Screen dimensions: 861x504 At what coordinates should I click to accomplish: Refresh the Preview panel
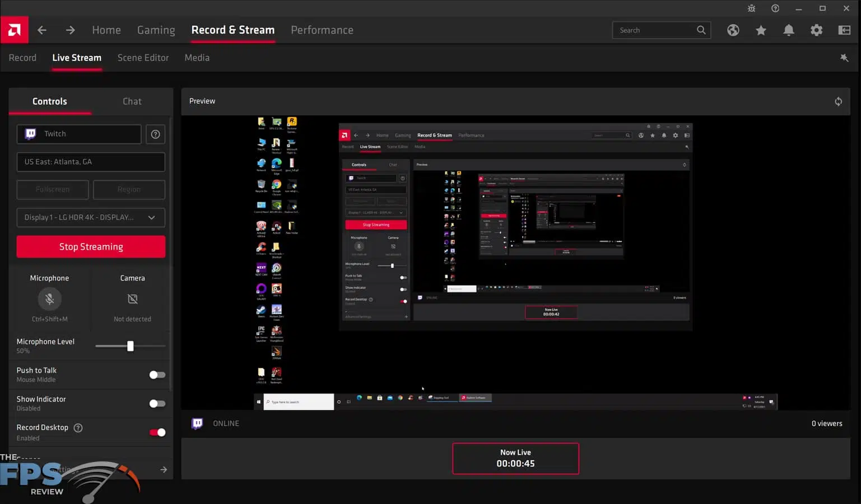(839, 101)
